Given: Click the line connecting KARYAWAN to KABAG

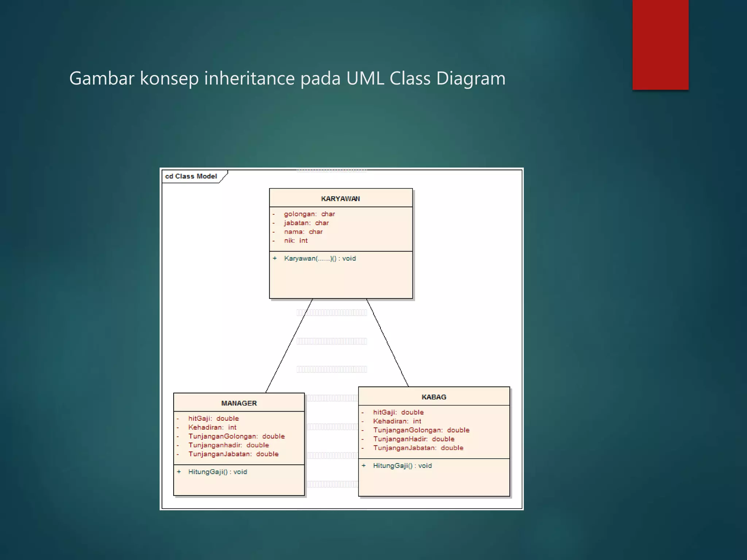Looking at the screenshot, I should [x=387, y=343].
